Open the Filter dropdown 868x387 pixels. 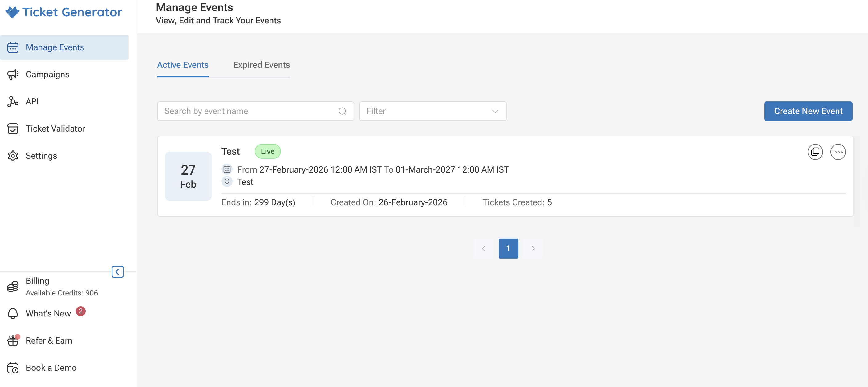(x=433, y=111)
